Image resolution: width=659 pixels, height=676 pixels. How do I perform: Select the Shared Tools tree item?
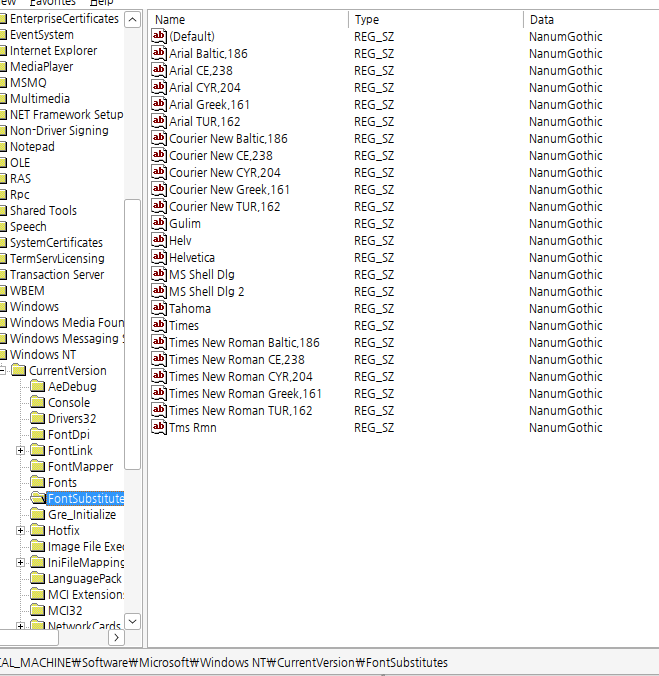point(43,210)
